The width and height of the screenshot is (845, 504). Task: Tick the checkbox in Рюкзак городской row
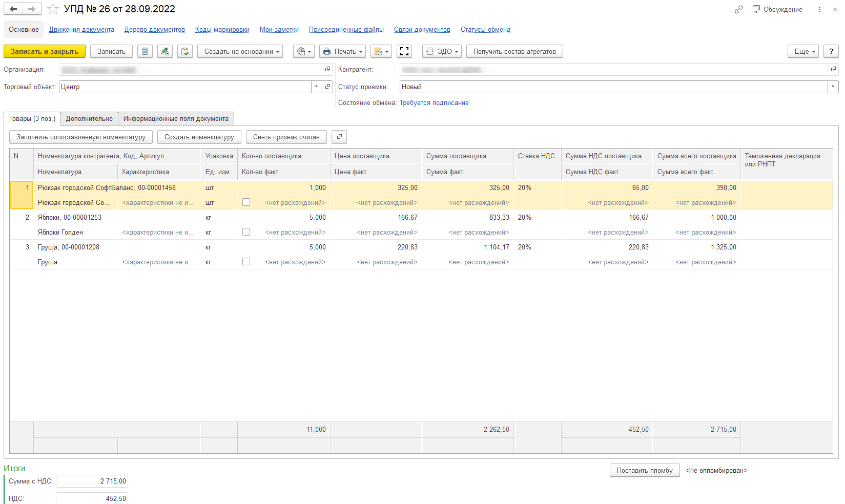246,202
